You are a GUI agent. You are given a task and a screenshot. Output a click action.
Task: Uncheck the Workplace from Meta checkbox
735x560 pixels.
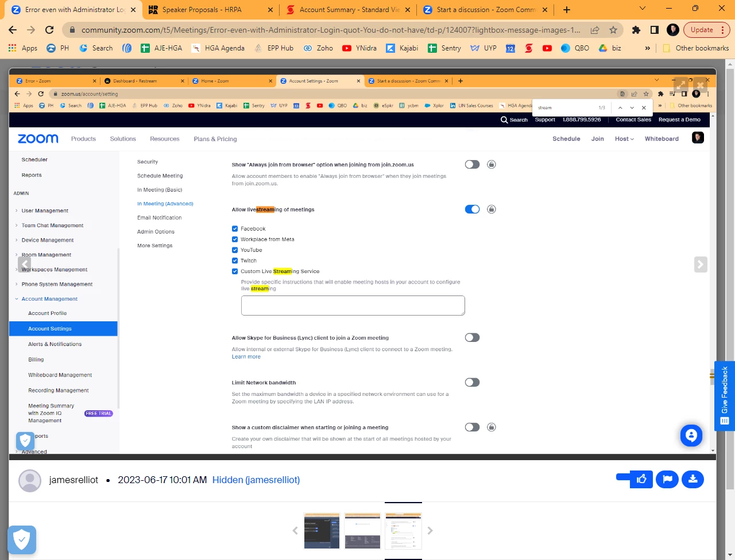(235, 239)
